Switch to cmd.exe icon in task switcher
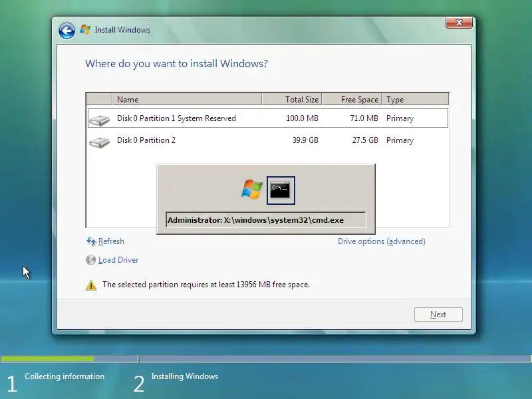 click(x=281, y=190)
